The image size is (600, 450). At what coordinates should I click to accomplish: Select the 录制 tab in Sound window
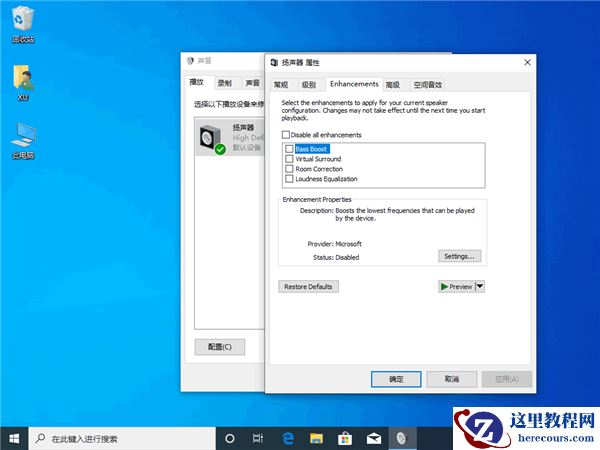click(x=224, y=83)
